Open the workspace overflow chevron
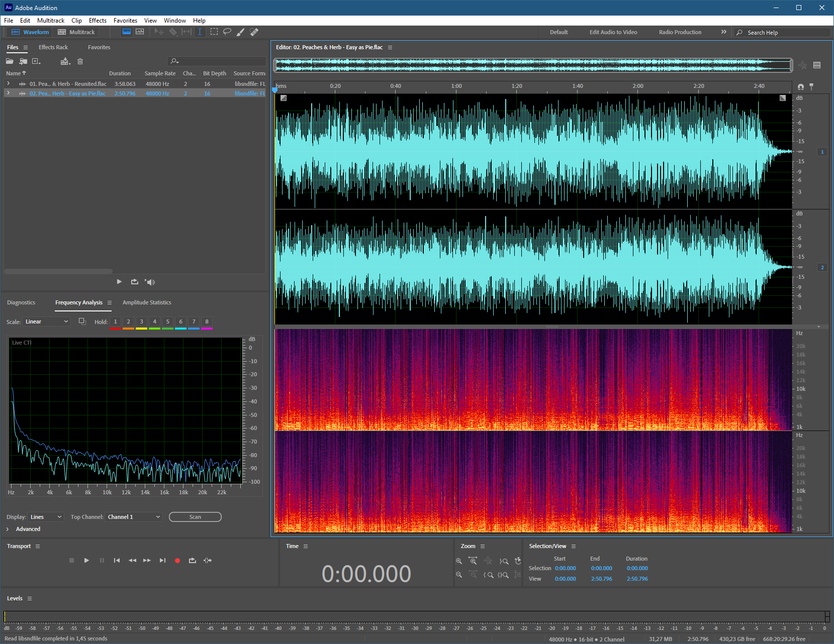Screen dimensions: 834x644 pos(724,32)
